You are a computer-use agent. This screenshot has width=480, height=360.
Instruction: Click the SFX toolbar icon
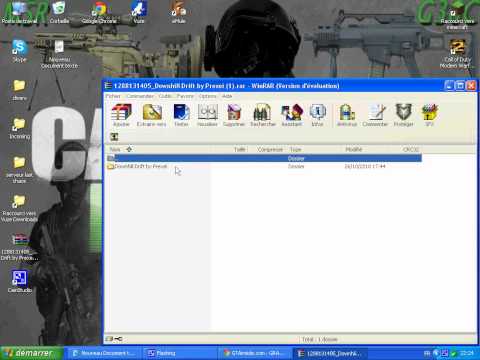click(x=429, y=115)
